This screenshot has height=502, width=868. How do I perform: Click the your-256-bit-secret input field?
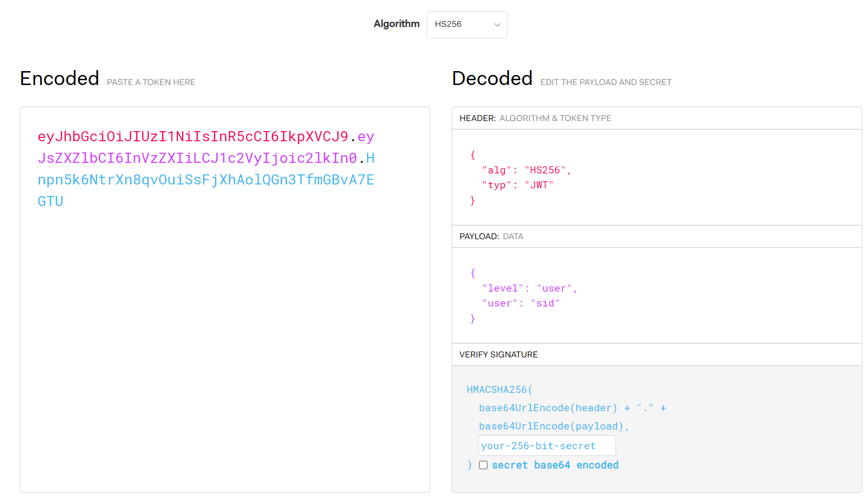coord(547,446)
